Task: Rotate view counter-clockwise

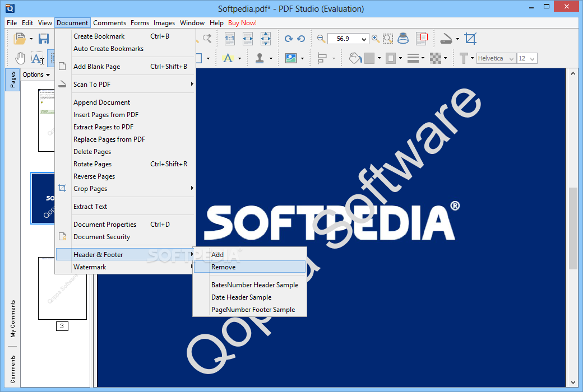Action: (x=301, y=39)
